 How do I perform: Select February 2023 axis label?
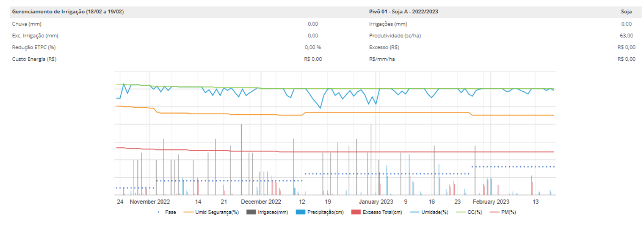[491, 201]
